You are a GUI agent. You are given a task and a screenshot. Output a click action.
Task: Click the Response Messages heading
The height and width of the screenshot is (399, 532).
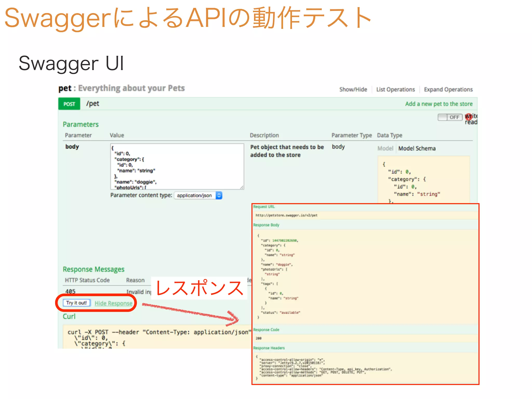coord(94,269)
